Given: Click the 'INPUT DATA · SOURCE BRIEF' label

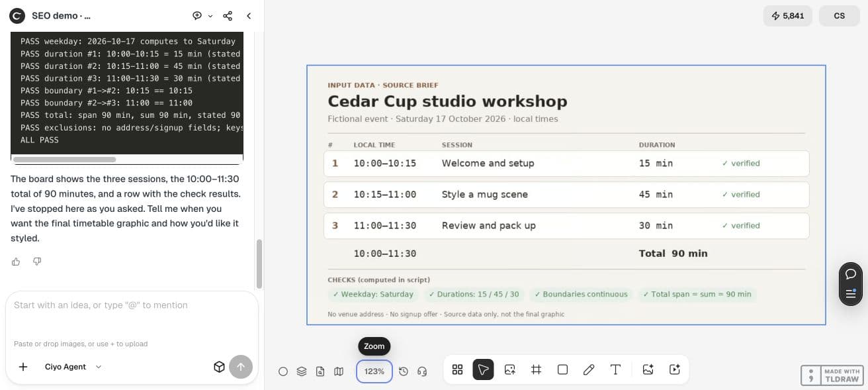Looking at the screenshot, I should pyautogui.click(x=383, y=85).
